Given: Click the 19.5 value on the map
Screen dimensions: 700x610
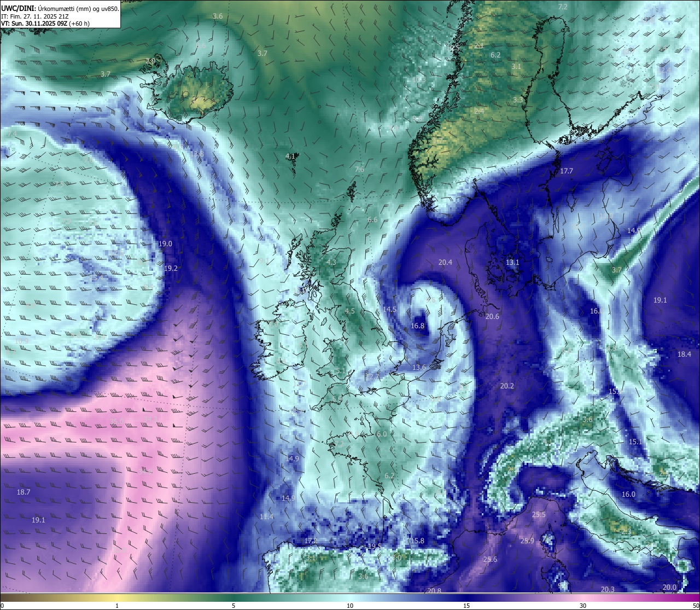Looking at the screenshot, I should (375, 547).
